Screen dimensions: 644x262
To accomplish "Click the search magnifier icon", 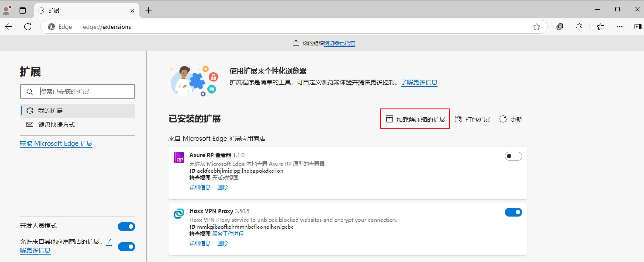I will pyautogui.click(x=30, y=92).
